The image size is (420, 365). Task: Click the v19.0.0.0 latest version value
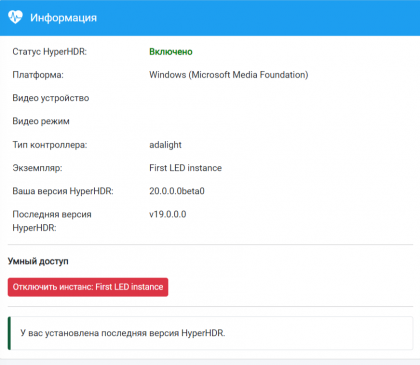(x=168, y=214)
